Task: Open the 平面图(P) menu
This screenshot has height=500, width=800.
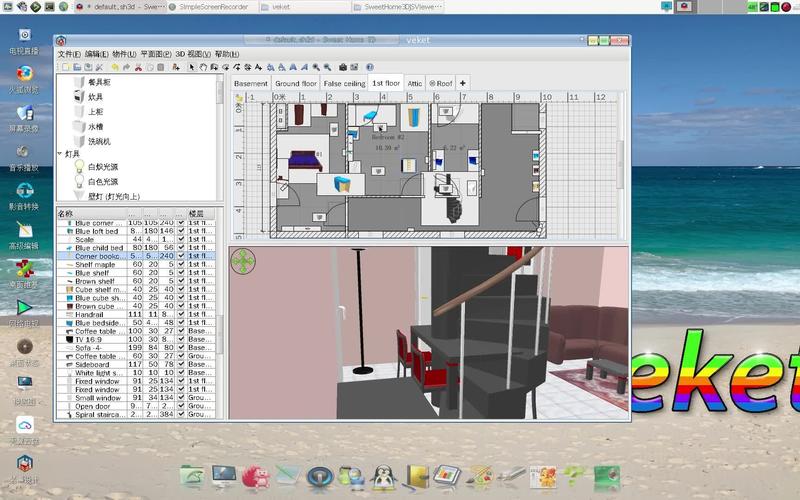Action: pos(156,54)
